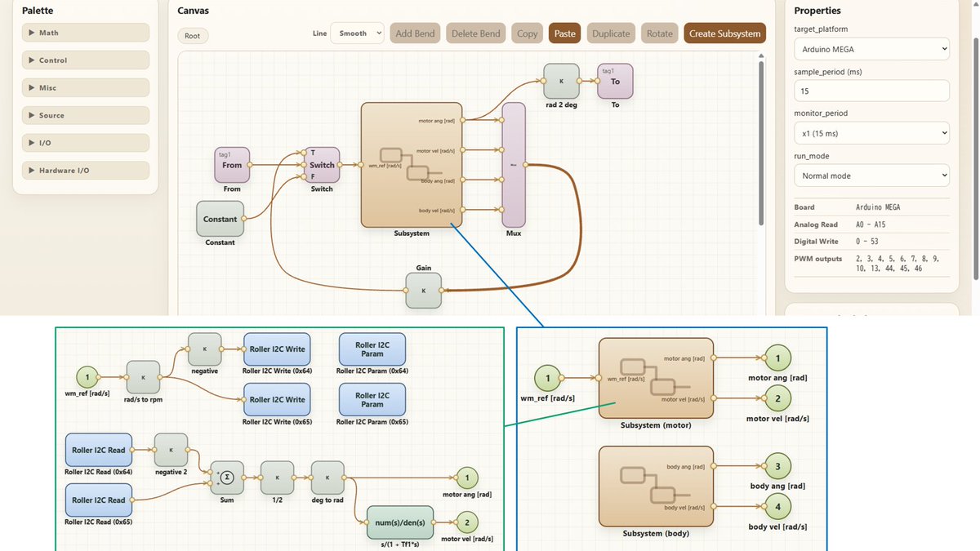The image size is (980, 551).
Task: Select Roller I2C Param (0x65) block
Action: coord(372,399)
